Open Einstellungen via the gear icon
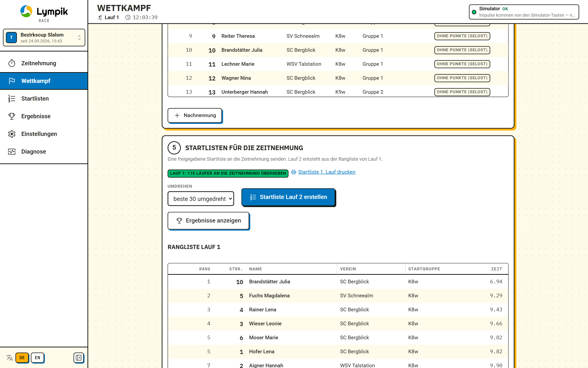Viewport: 588px width, 368px height. coord(12,134)
